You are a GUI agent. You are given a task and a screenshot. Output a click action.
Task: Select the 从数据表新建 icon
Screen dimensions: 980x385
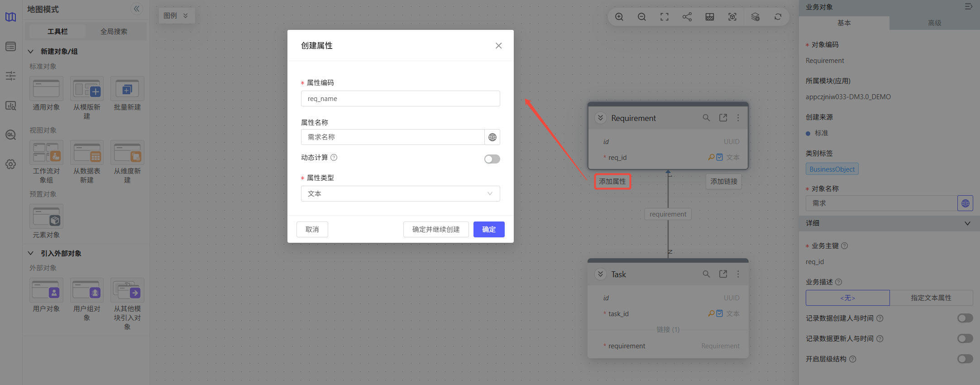[x=87, y=153]
